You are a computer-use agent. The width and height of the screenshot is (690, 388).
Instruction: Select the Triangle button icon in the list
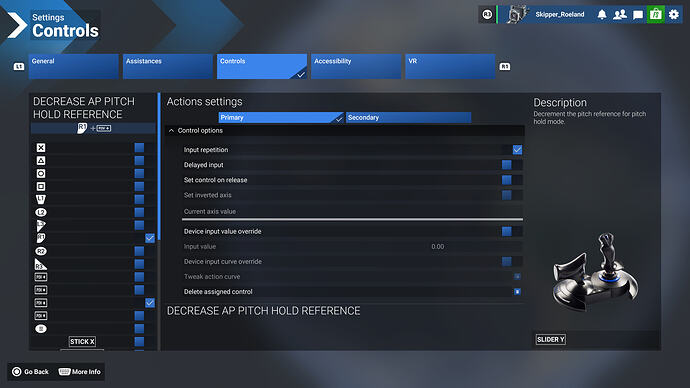[x=41, y=161]
